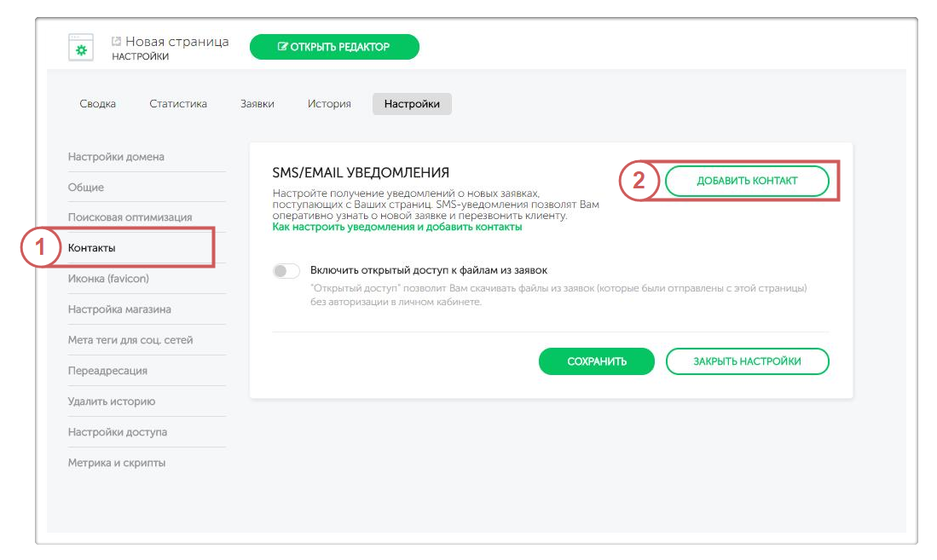
Task: Click ДОБАВИТЬ КОНТАКТ button
Action: (x=747, y=181)
